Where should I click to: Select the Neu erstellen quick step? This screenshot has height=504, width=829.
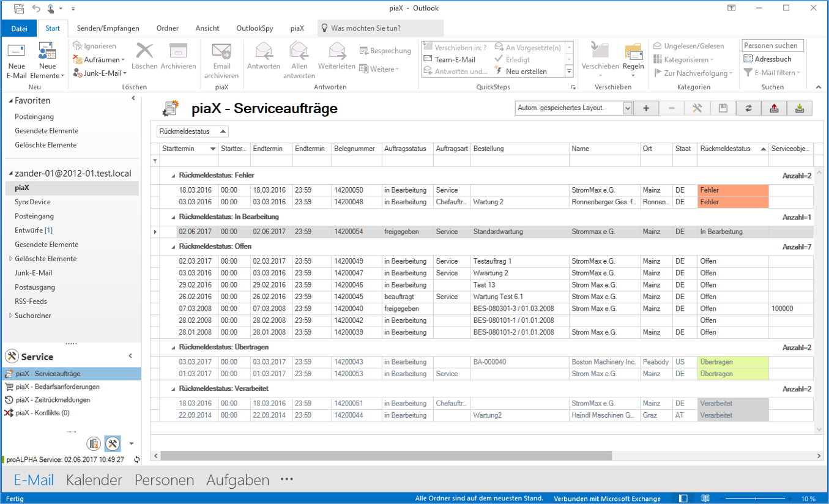521,72
